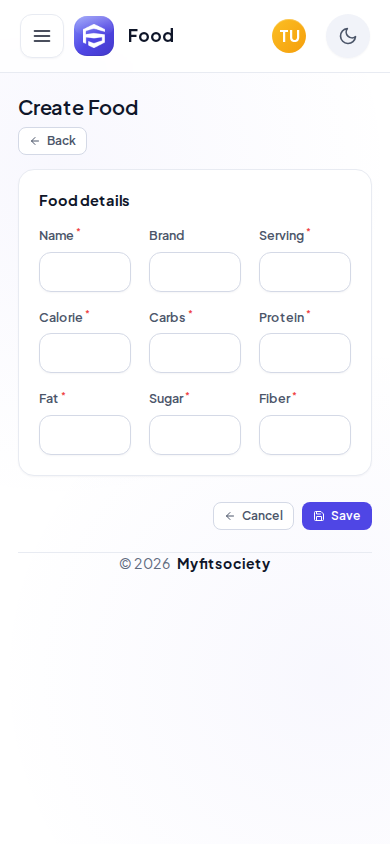The width and height of the screenshot is (390, 844).
Task: Focus the Name input field
Action: pyautogui.click(x=85, y=272)
